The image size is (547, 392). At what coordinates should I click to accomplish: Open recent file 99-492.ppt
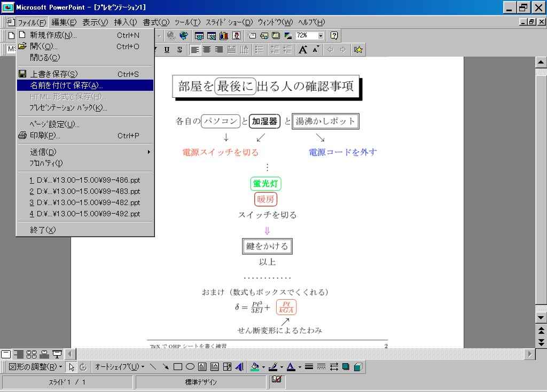point(85,214)
